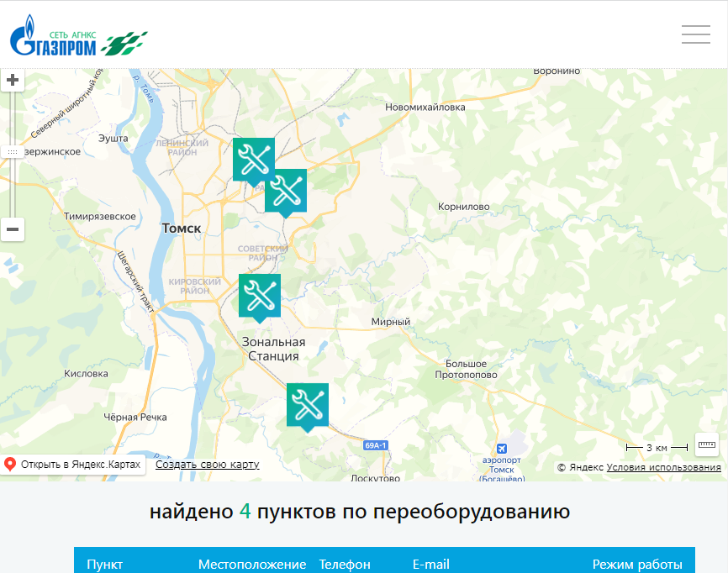Image resolution: width=728 pixels, height=573 pixels.
Task: Click the 'Телефон' column header
Action: point(345,565)
